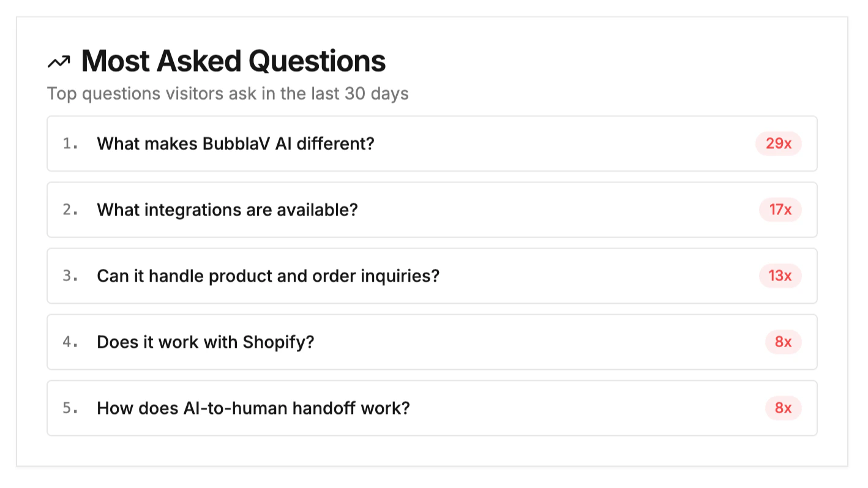Click the number 5 rank marker
Viewport: 868px width, 488px height.
pyautogui.click(x=69, y=408)
